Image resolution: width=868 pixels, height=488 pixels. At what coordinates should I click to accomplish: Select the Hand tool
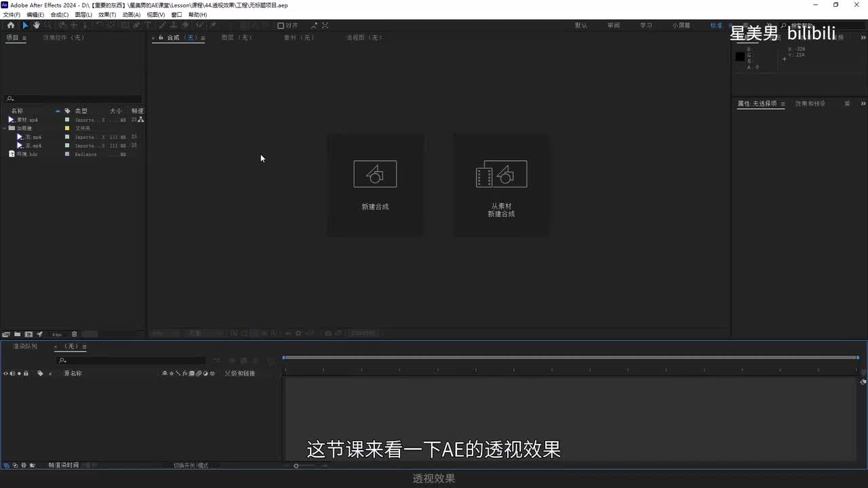pyautogui.click(x=36, y=25)
